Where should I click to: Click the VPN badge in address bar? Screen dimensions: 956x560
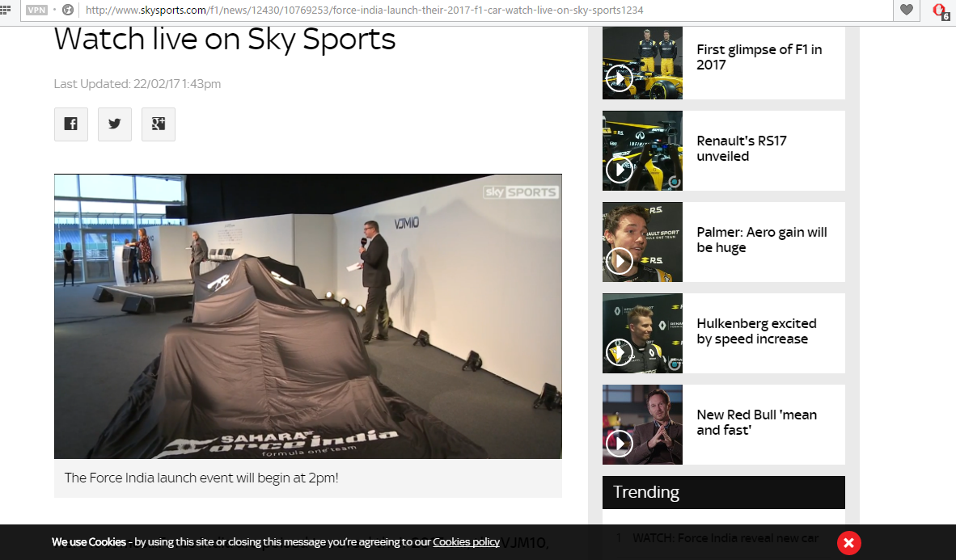36,10
